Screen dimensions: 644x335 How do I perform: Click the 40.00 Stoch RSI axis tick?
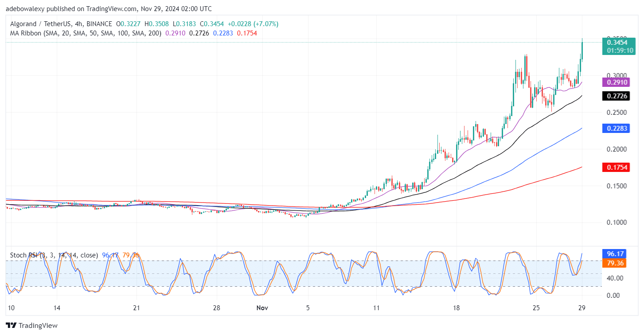pyautogui.click(x=615, y=278)
